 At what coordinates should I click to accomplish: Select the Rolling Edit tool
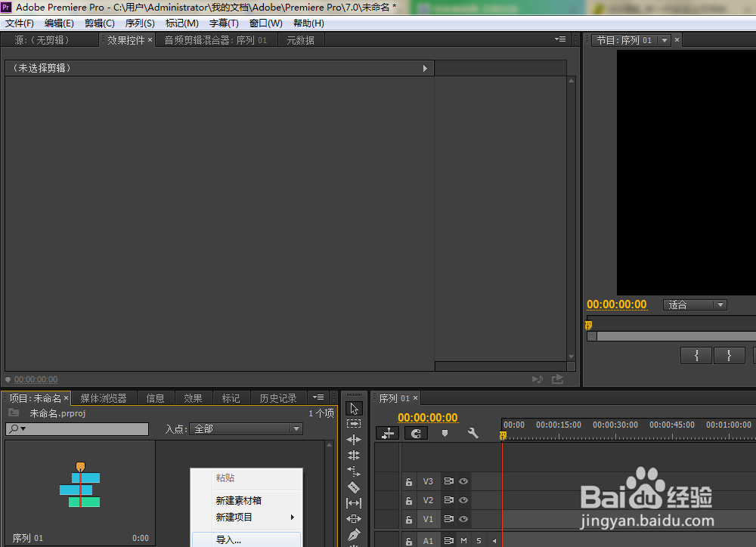click(354, 455)
